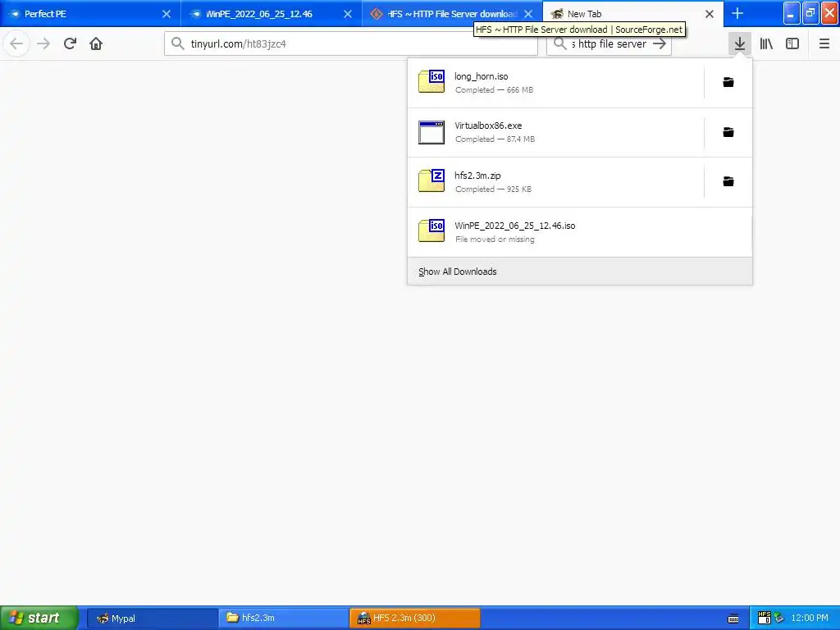Click the WinPE iso file icon

[431, 231]
